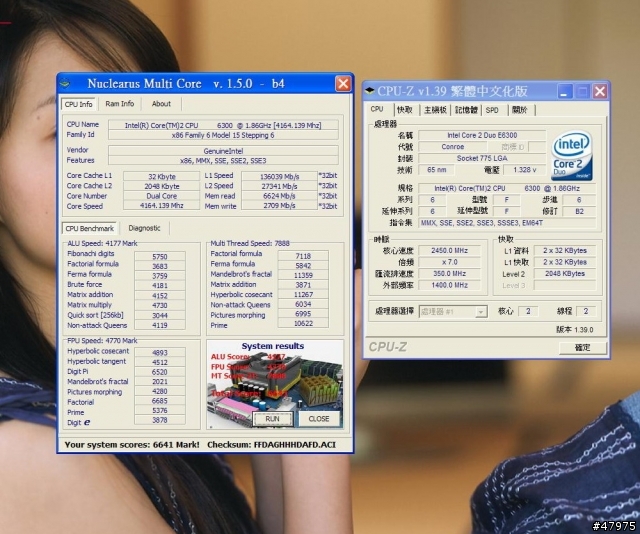
Task: Click the 1400.0 MHz rated FSB field
Action: click(x=449, y=285)
